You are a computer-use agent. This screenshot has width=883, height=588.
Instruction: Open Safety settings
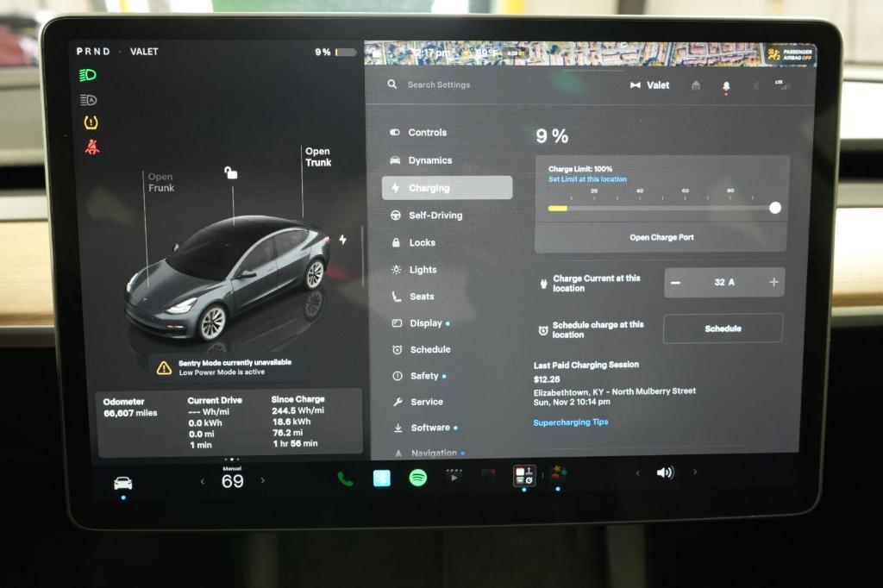418,376
